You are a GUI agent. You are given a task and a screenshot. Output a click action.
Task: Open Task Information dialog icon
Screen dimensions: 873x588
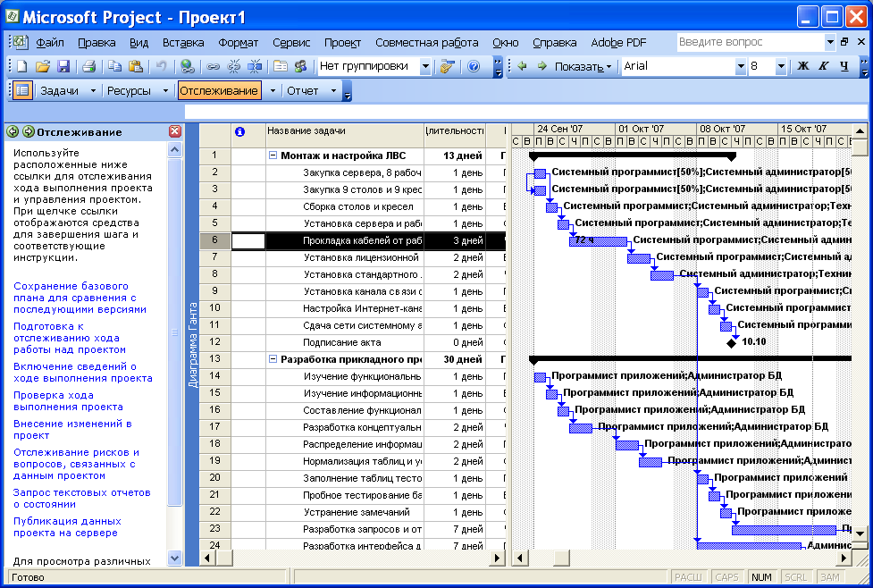280,67
